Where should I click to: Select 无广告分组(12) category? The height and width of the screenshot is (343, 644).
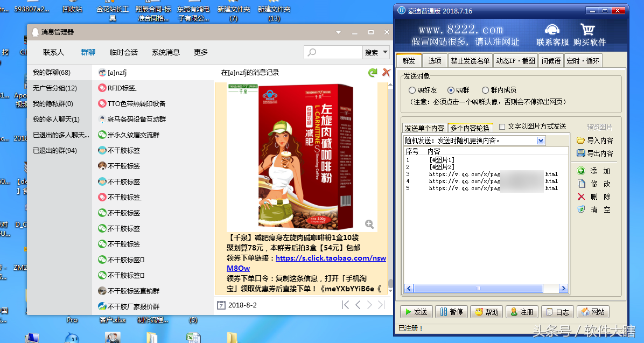pyautogui.click(x=60, y=88)
